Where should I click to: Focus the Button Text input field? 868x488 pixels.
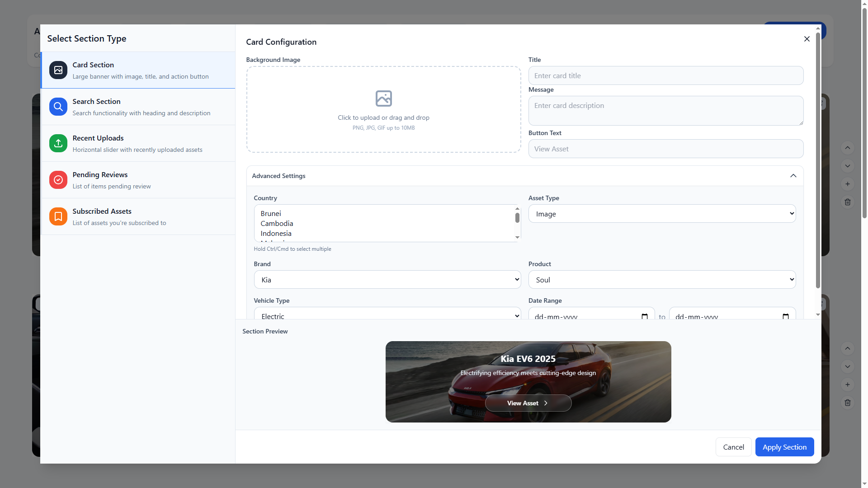click(x=666, y=149)
